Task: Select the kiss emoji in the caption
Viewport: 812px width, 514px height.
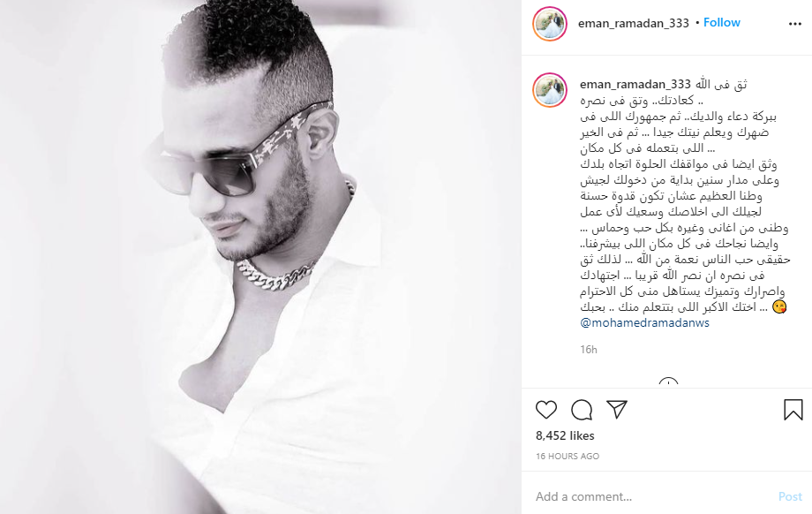Action: (x=779, y=306)
